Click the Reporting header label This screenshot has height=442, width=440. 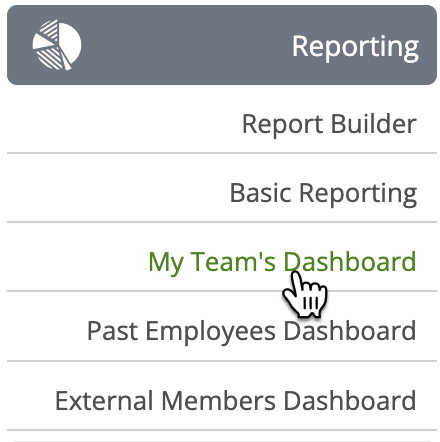click(355, 47)
